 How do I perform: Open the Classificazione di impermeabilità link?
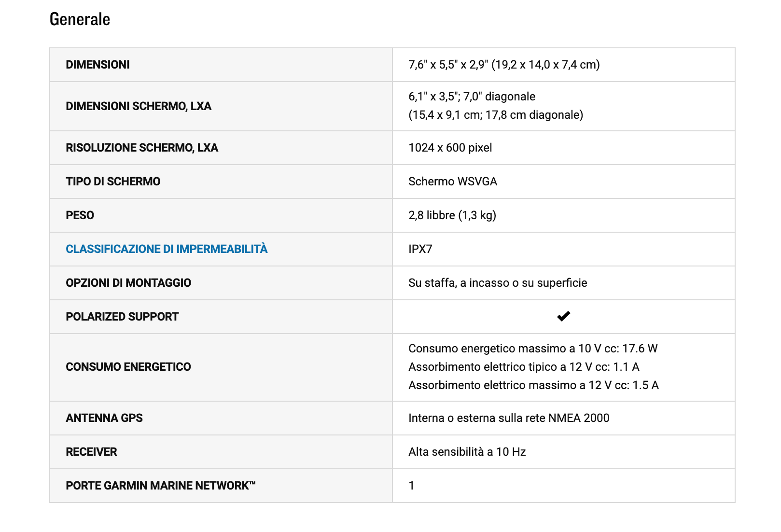coord(167,249)
